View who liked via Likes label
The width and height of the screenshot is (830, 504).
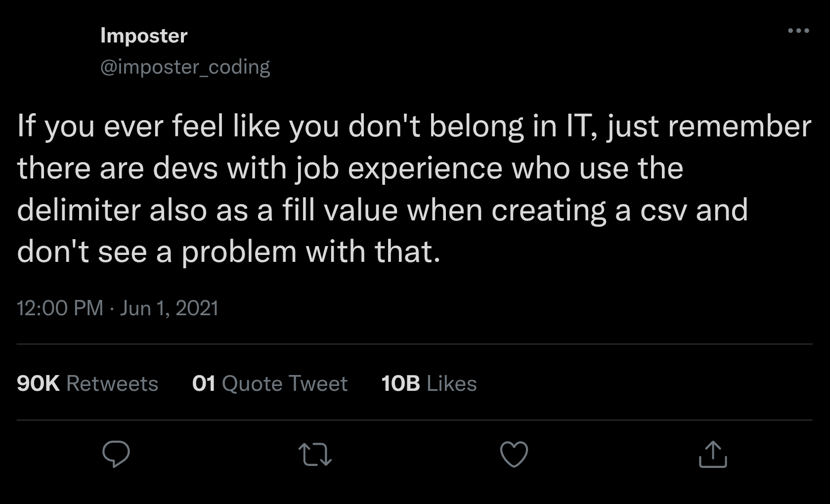(451, 383)
